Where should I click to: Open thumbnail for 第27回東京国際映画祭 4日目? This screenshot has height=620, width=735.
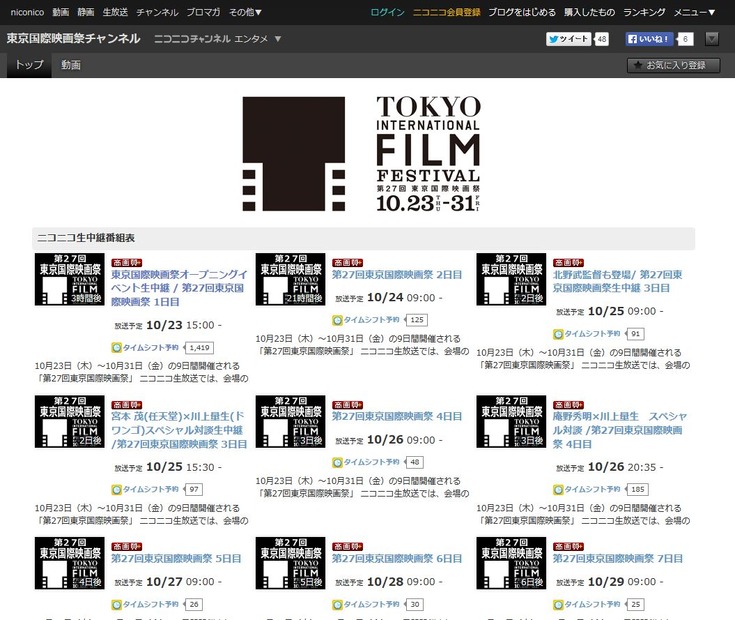(291, 421)
